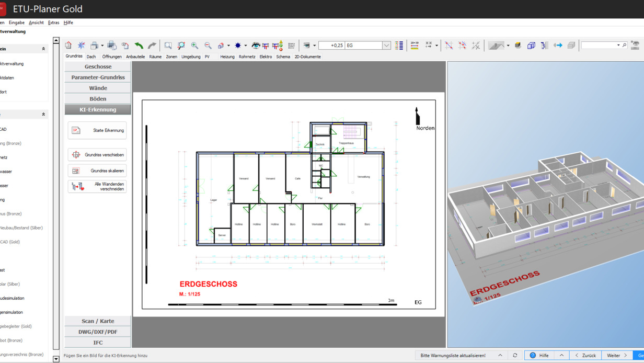Click the grey crossed snap line icon

[476, 46]
